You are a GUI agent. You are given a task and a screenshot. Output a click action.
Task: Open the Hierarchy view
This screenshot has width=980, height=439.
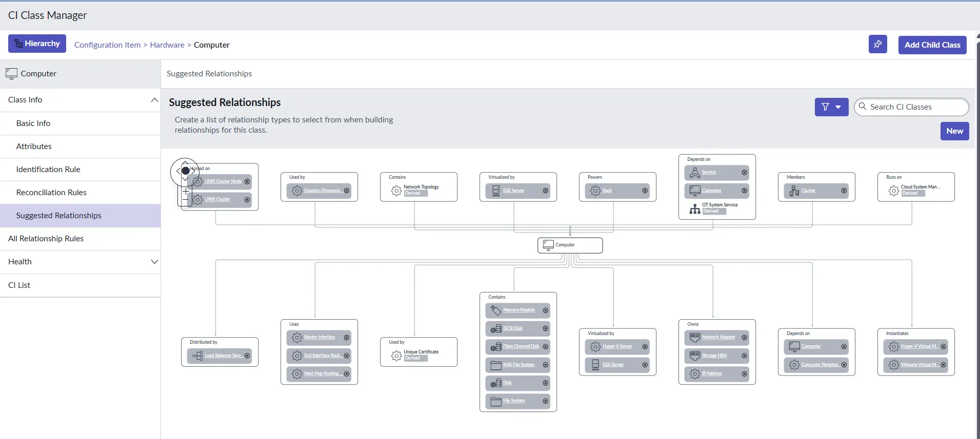(x=37, y=44)
